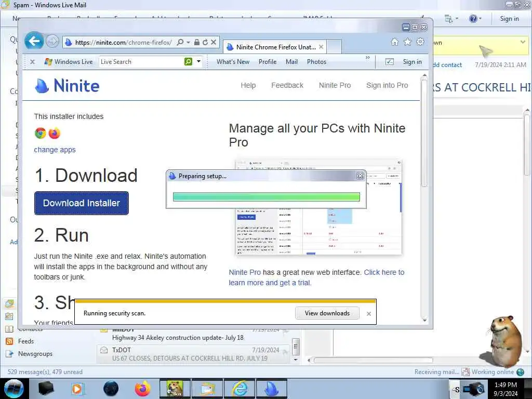Select the TxDOT US 67 Closes message
Screen dimensions: 532x399
coord(193,354)
